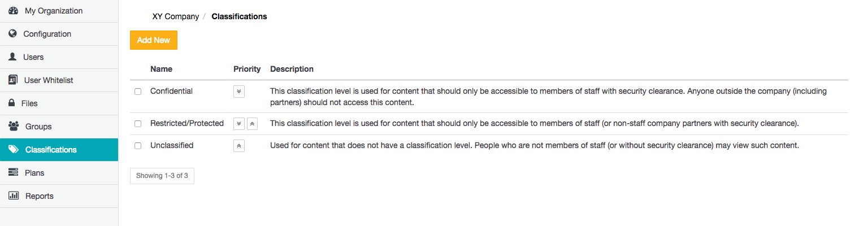868x226 pixels.
Task: Click the Plans server icon
Action: coord(14,173)
